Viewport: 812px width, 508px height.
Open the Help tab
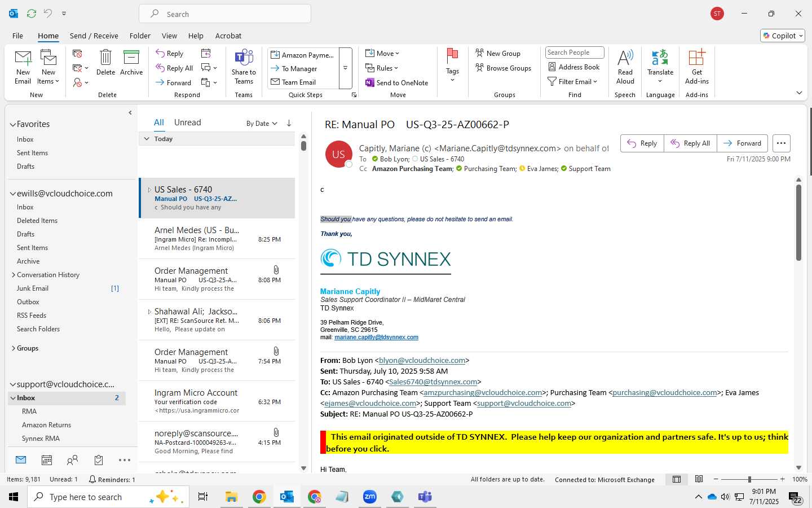point(196,36)
